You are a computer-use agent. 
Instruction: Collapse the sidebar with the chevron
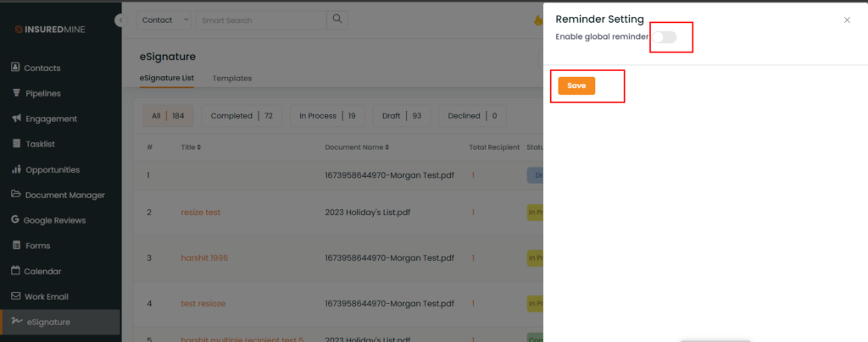point(120,20)
